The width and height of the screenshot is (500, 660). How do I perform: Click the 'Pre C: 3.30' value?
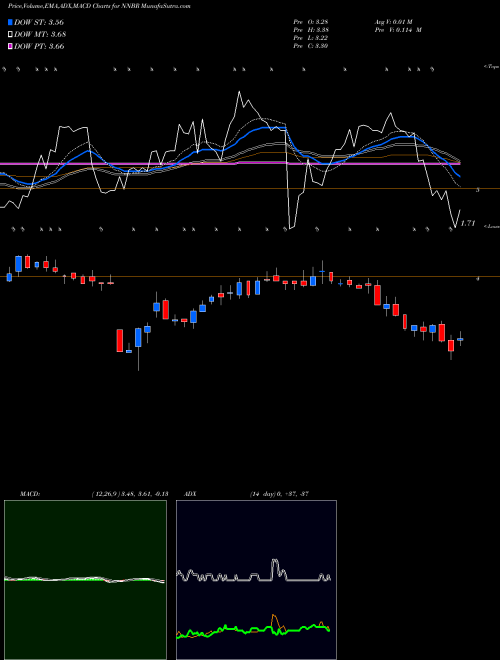[x=311, y=46]
